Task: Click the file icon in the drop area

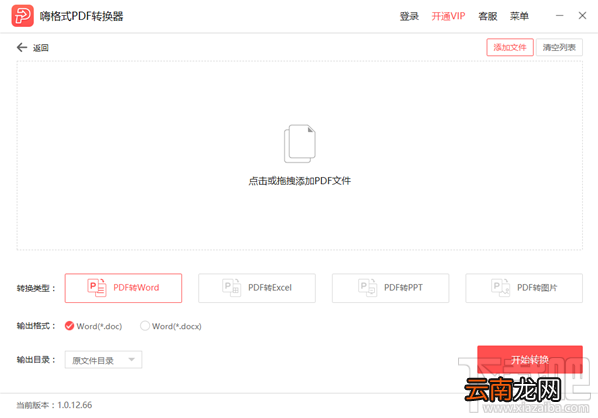Action: coord(299,143)
